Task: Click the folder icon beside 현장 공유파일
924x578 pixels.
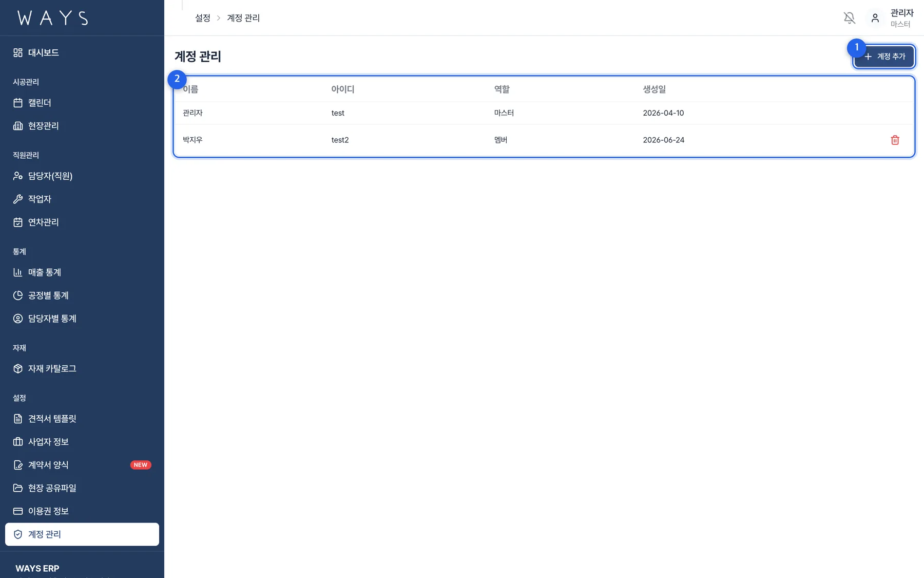Action: pyautogui.click(x=18, y=488)
